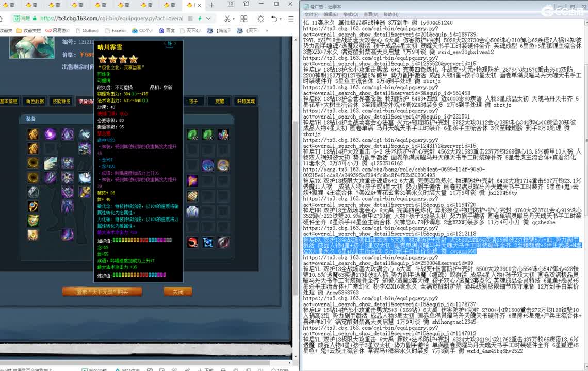Open a new browser tab
Image resolution: width=588 pixels, height=371 pixels.
[x=211, y=5]
